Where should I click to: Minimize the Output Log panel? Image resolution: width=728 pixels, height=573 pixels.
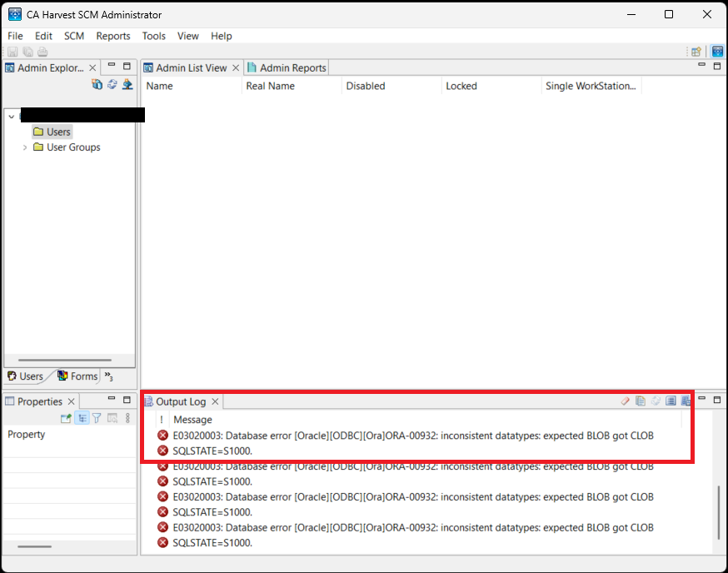pyautogui.click(x=701, y=401)
